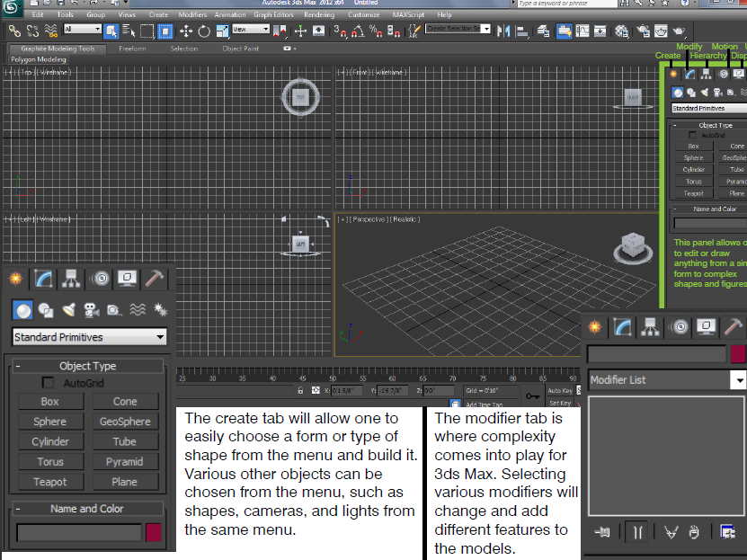
Task: Click the Make Unique icon under modifier stack
Action: click(x=670, y=532)
